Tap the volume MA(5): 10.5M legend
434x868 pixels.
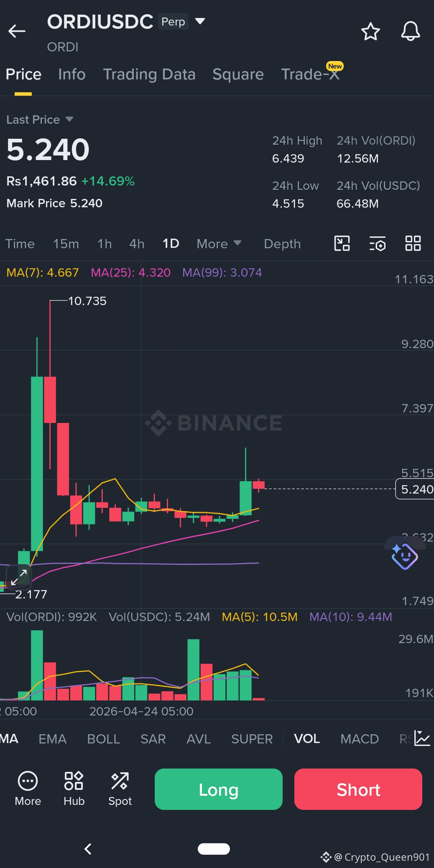point(260,617)
